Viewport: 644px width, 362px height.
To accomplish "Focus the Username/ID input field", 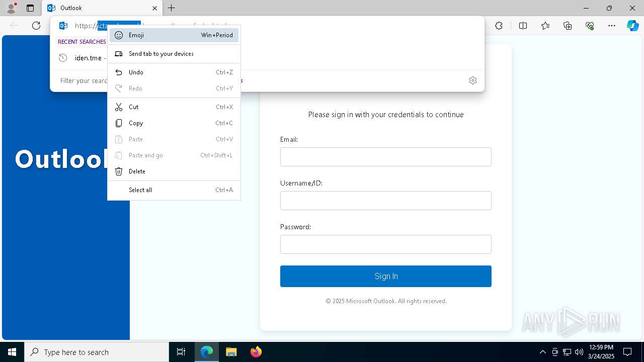I will 386,201.
